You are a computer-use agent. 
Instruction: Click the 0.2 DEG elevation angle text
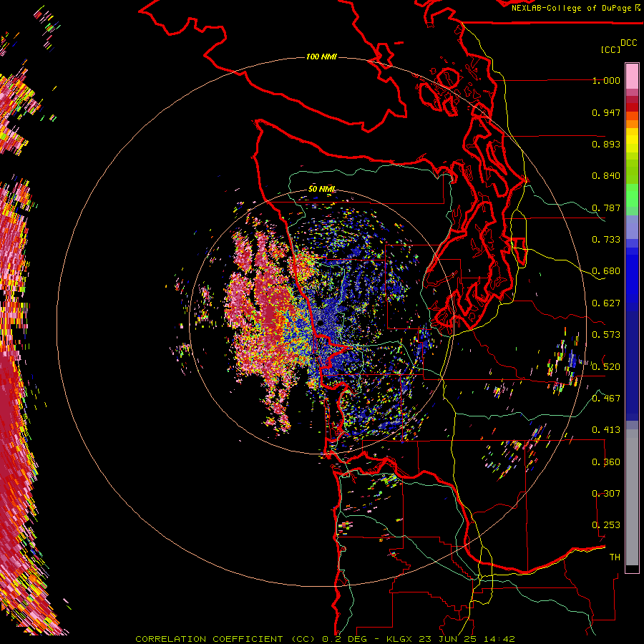pyautogui.click(x=345, y=639)
